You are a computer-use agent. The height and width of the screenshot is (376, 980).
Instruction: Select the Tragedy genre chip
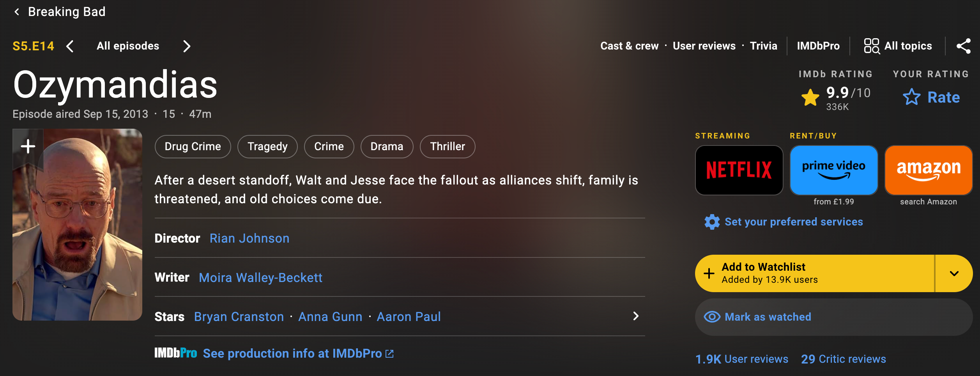point(267,147)
